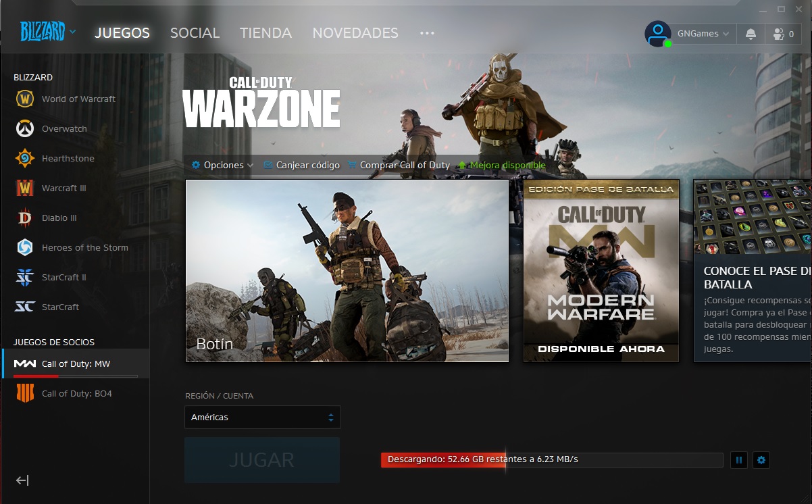Select World of Warcraft icon in sidebar
The height and width of the screenshot is (504, 812).
[24, 99]
